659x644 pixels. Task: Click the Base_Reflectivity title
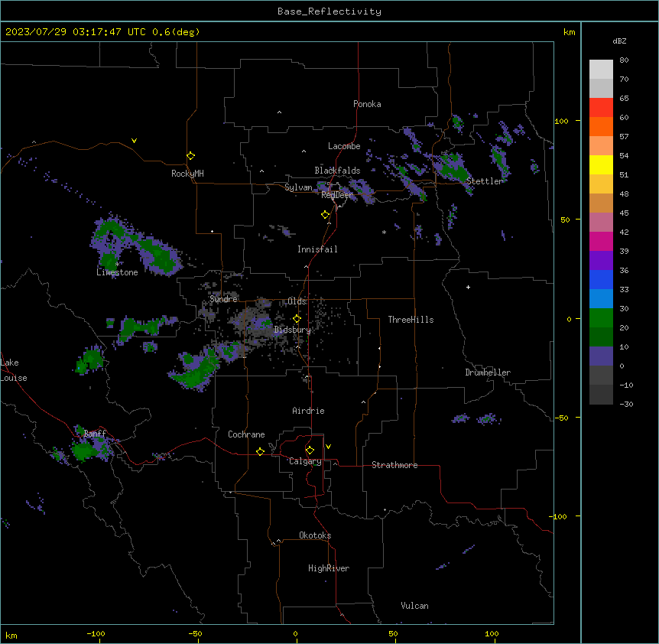click(329, 11)
